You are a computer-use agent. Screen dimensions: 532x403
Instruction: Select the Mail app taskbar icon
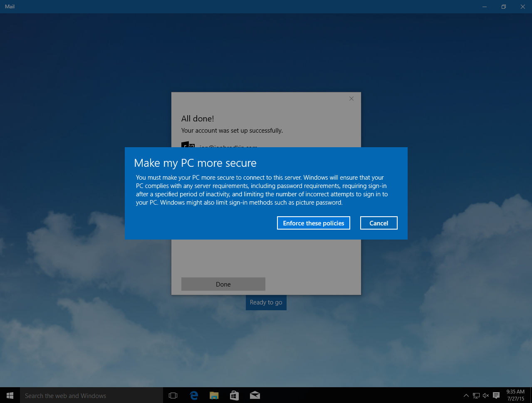click(x=255, y=396)
